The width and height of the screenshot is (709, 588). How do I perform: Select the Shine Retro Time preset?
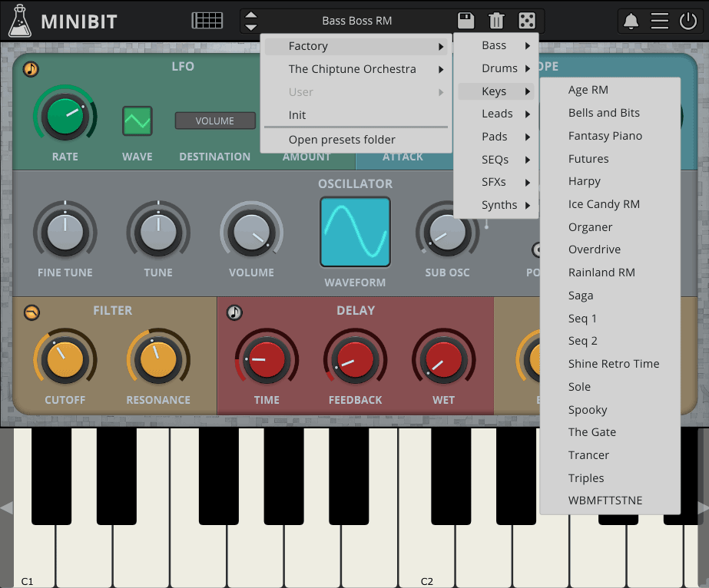(613, 364)
